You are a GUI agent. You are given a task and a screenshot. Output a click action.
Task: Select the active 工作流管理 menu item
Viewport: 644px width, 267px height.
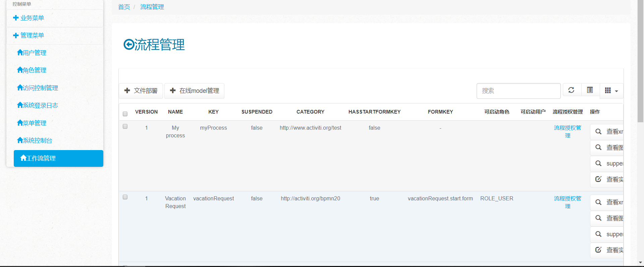click(58, 158)
